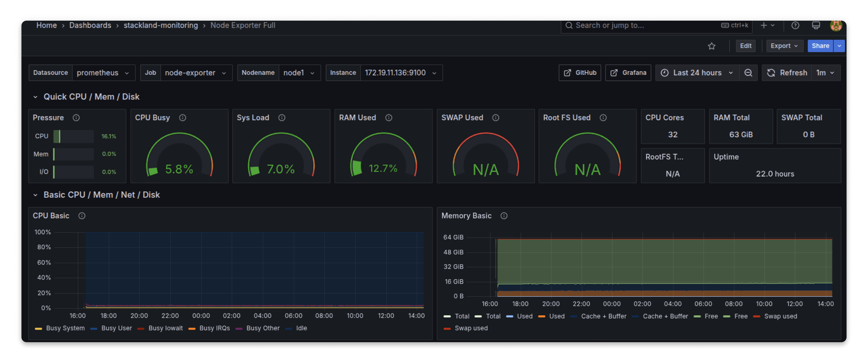Go to Dashboards breadcrumb
868x363 pixels.
click(x=90, y=25)
